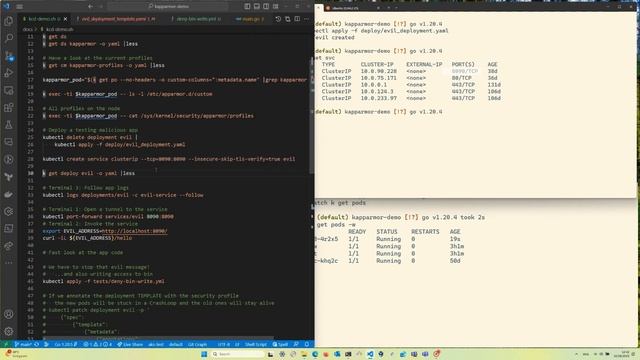Toggle secondary side bar layout icon
Image resolution: width=640 pixels, height=360 pixels.
(x=266, y=7)
